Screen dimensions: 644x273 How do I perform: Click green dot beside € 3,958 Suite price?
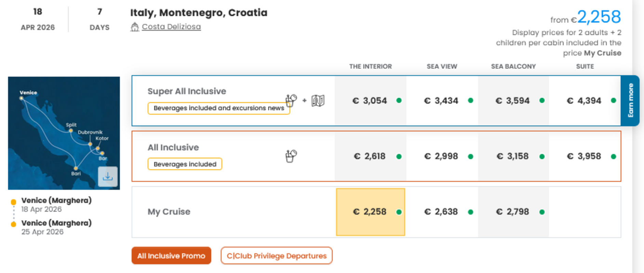tap(614, 157)
